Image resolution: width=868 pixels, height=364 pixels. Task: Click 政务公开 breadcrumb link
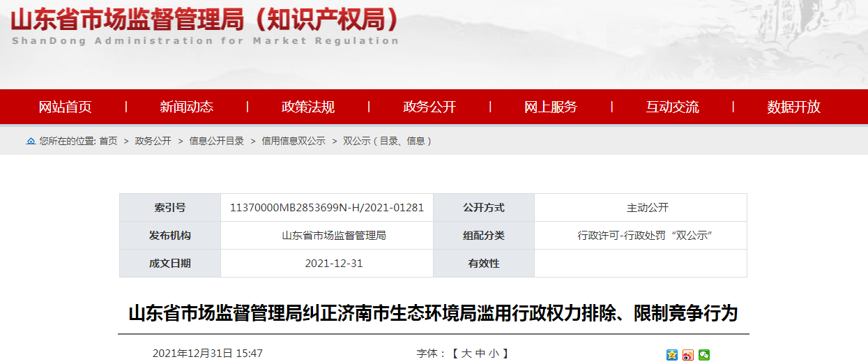click(x=153, y=141)
